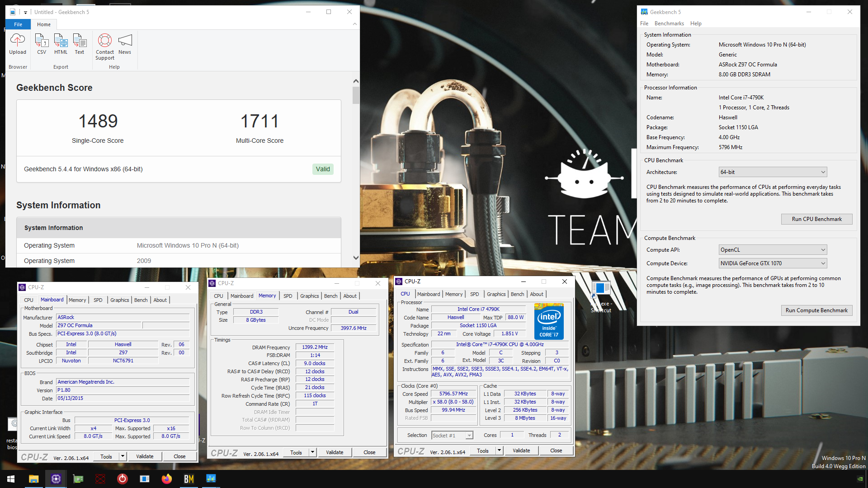Open the red power button taskbar icon
Image resolution: width=868 pixels, height=488 pixels.
tap(123, 479)
